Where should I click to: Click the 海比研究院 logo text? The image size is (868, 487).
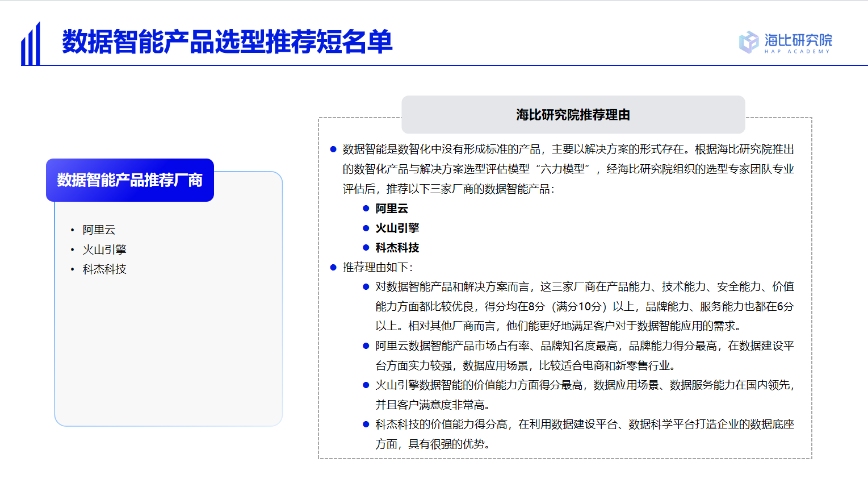click(798, 40)
